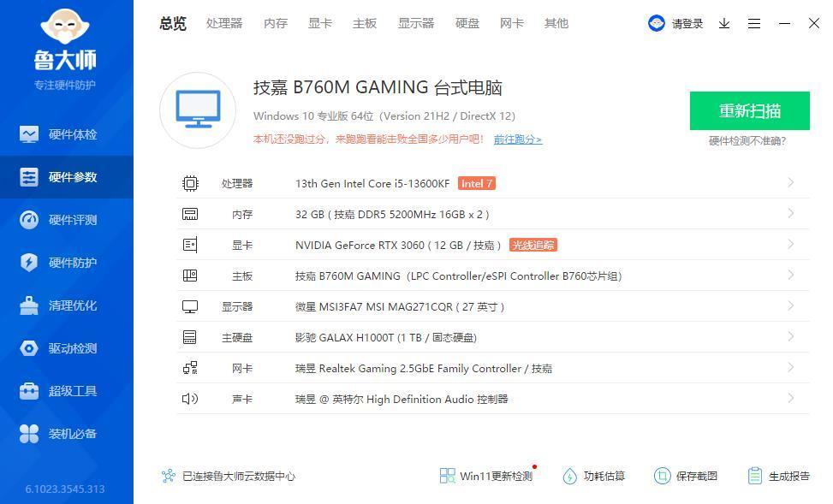
Task: Switch to the 其他 tab
Action: [556, 23]
